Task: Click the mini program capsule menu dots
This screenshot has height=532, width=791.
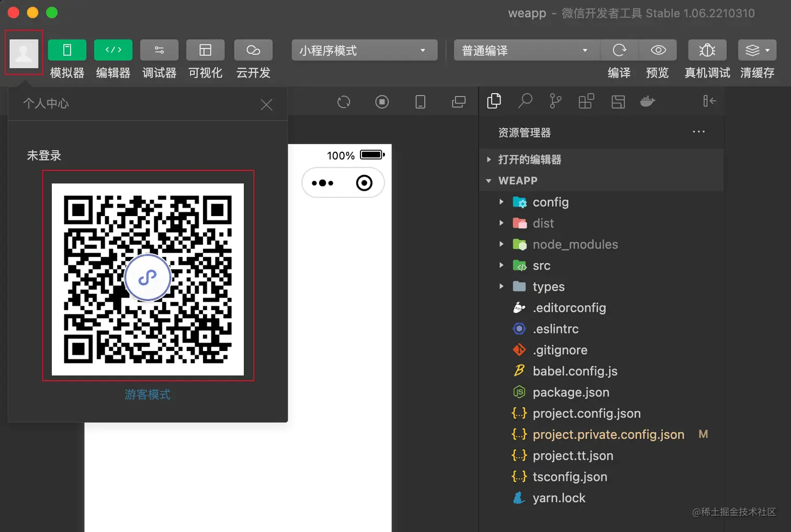Action: click(x=322, y=183)
